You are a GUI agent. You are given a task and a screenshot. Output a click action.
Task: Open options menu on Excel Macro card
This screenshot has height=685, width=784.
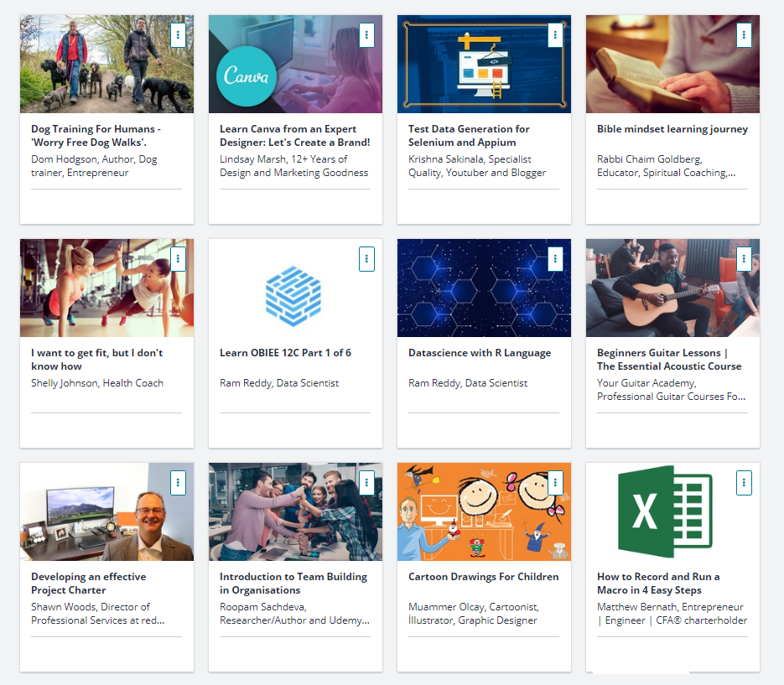pyautogui.click(x=744, y=483)
